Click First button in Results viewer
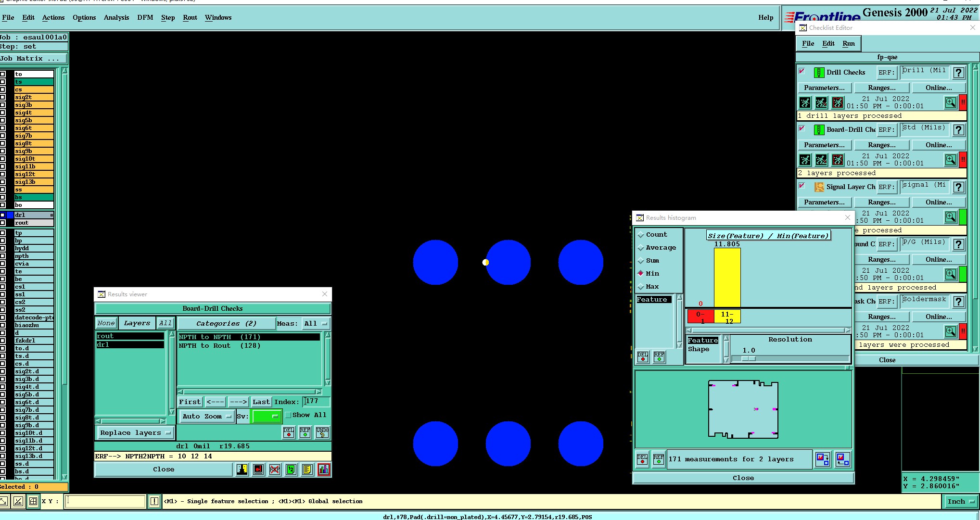The width and height of the screenshot is (980, 520). coord(190,402)
